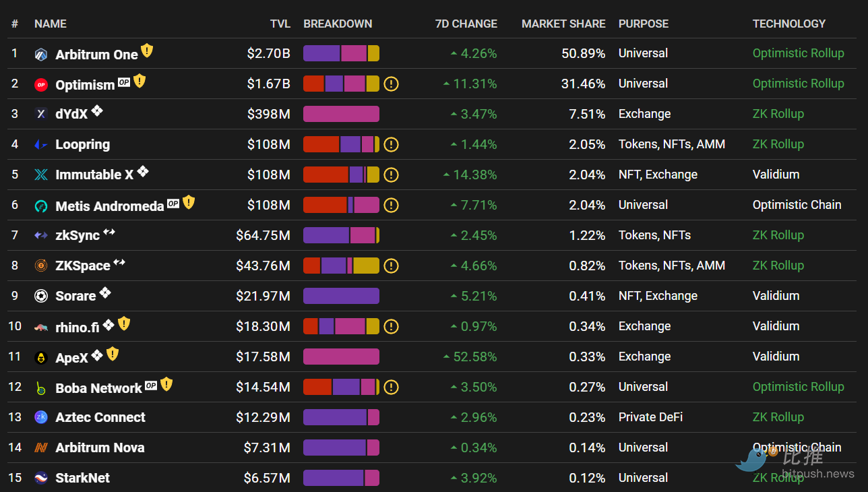Click the PURPOSE column header
This screenshot has height=492, width=868.
(644, 24)
